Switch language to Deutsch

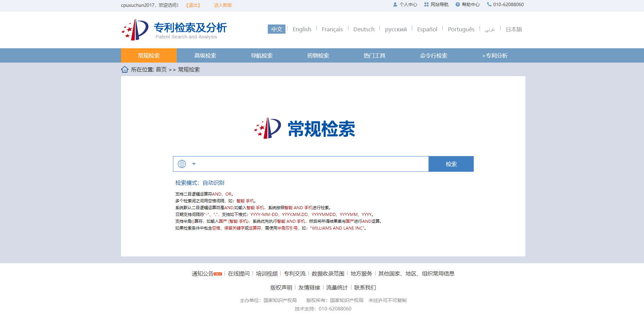[x=364, y=29]
